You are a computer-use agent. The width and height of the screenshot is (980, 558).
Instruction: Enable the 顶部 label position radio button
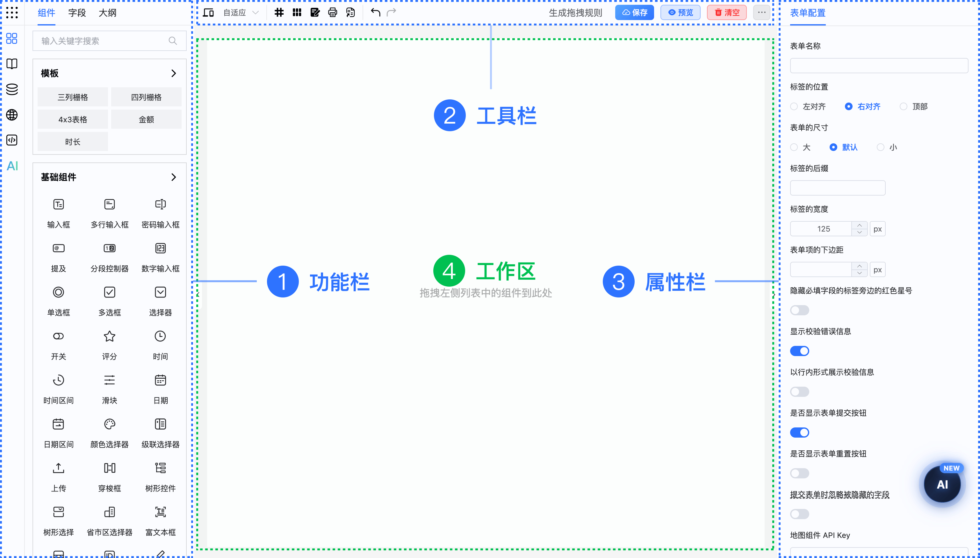904,106
